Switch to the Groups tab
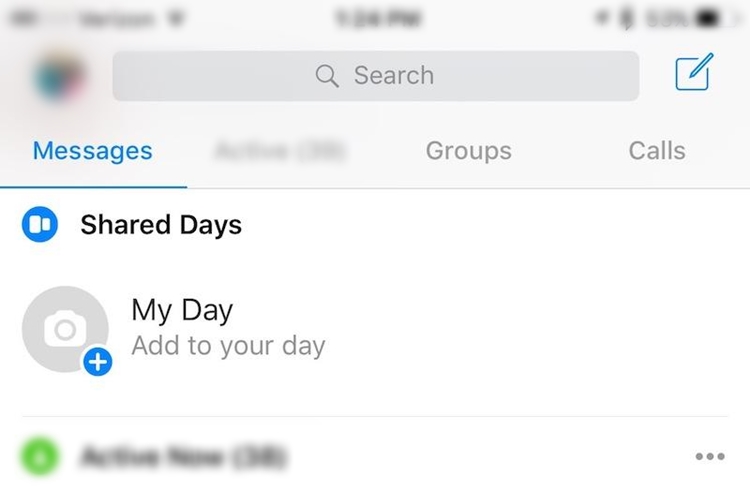Image resolution: width=750 pixels, height=489 pixels. 469,151
